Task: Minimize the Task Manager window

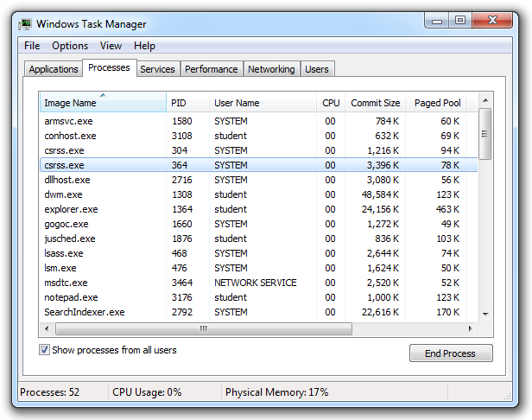Action: coord(437,21)
